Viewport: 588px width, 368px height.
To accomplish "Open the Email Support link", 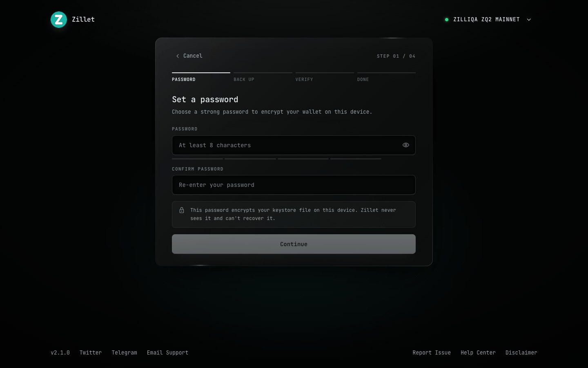I will [167, 352].
